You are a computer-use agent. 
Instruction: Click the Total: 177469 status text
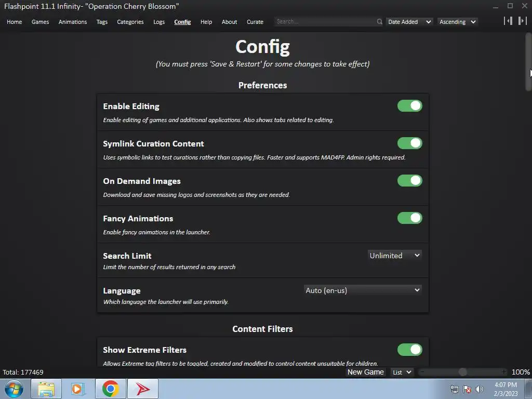(x=23, y=372)
